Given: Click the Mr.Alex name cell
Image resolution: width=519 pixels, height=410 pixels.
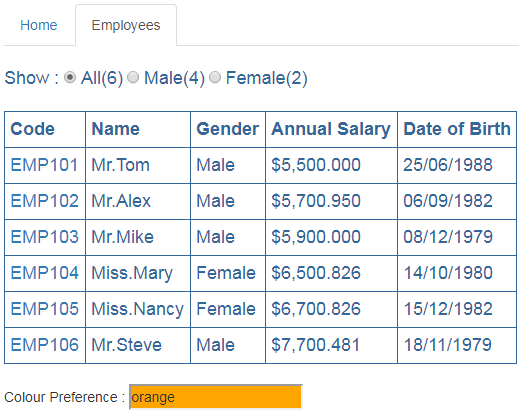Looking at the screenshot, I should (x=138, y=201).
